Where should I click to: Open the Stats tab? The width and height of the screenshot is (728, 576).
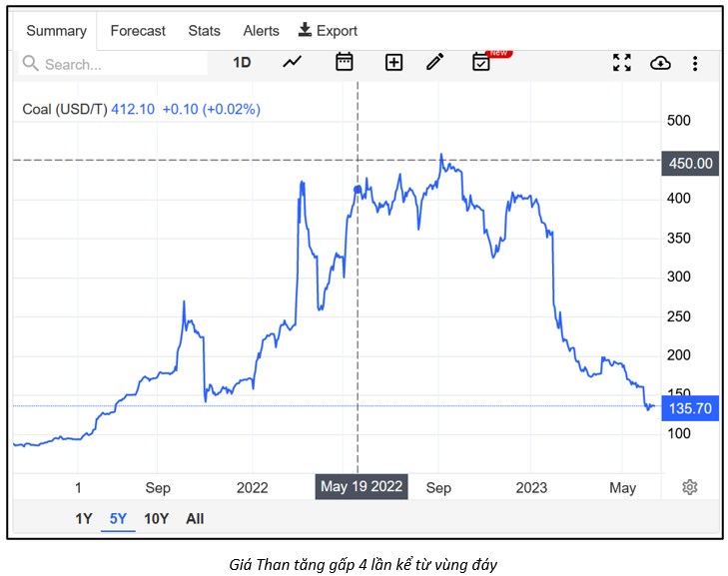[x=204, y=31]
